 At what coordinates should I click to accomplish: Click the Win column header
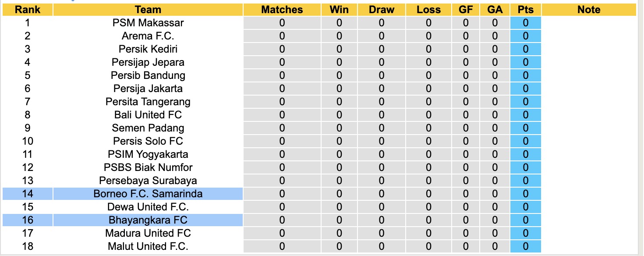point(339,10)
